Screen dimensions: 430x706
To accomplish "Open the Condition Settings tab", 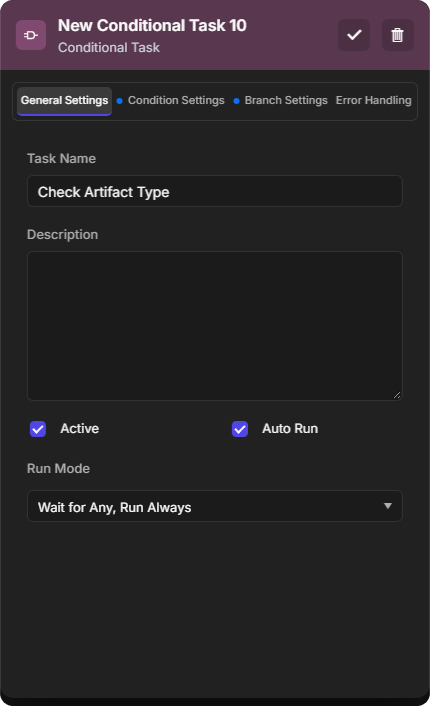I will click(x=171, y=100).
